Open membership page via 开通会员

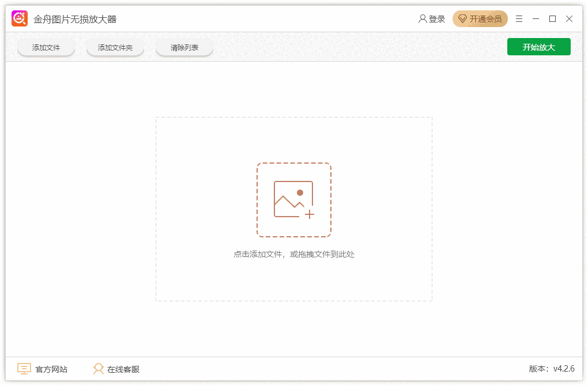click(x=485, y=18)
